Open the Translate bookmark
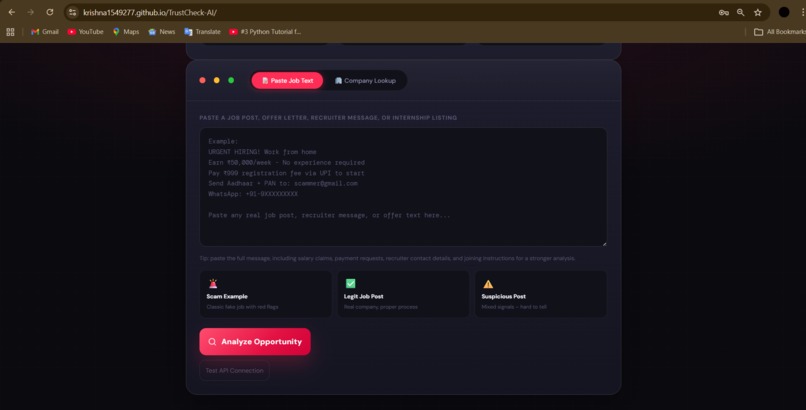 click(202, 32)
